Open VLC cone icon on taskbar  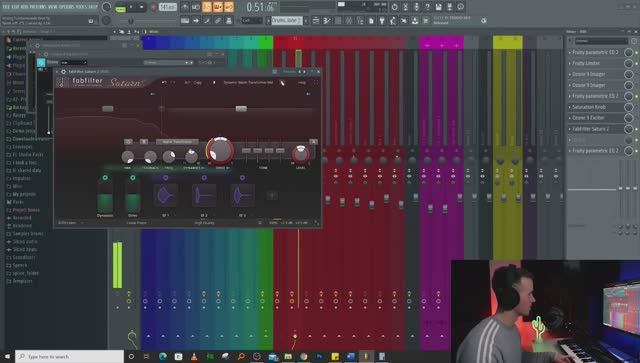[x=194, y=356]
